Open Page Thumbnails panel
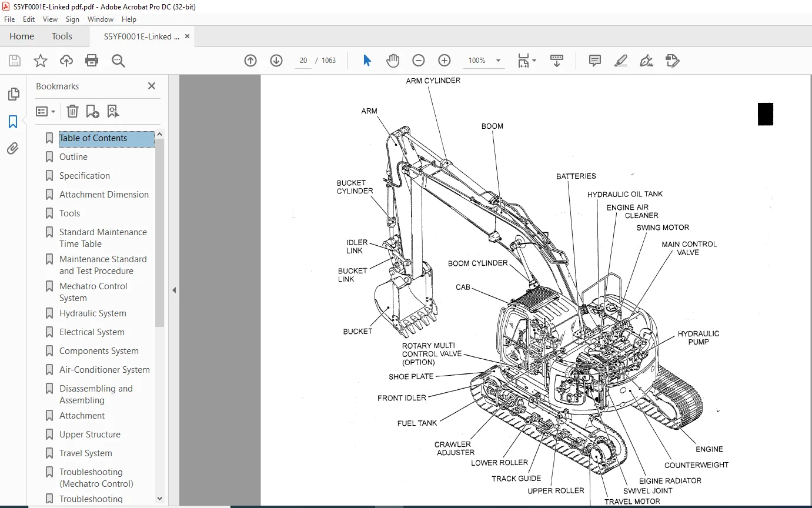Image resolution: width=812 pixels, height=508 pixels. click(x=13, y=94)
